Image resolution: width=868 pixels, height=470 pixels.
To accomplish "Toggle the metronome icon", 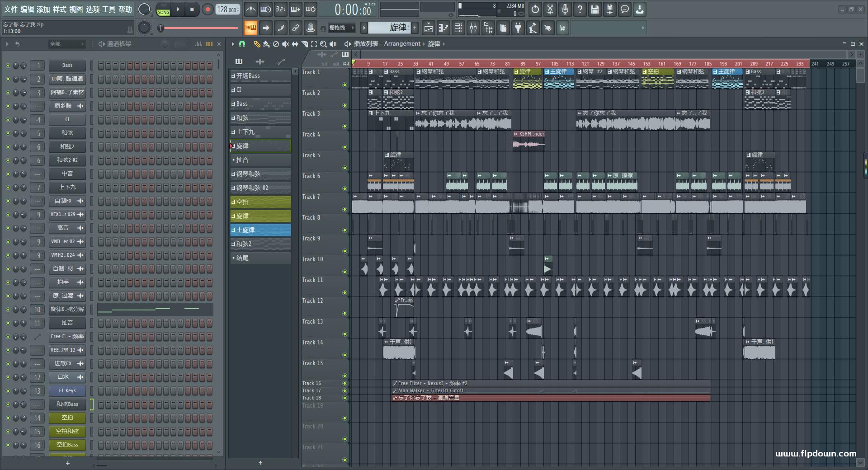I will [251, 9].
